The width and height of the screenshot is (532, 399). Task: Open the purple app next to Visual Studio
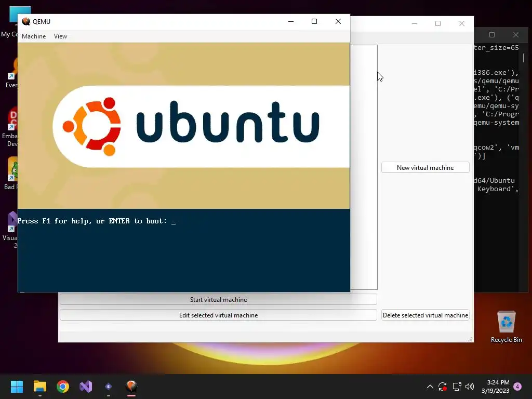tap(109, 387)
